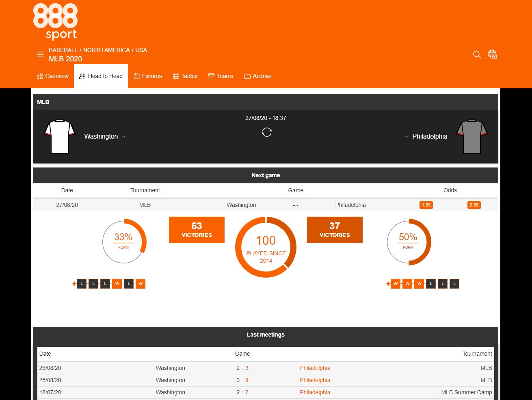Switch to the Overview tab
532x400 pixels.
tap(53, 76)
